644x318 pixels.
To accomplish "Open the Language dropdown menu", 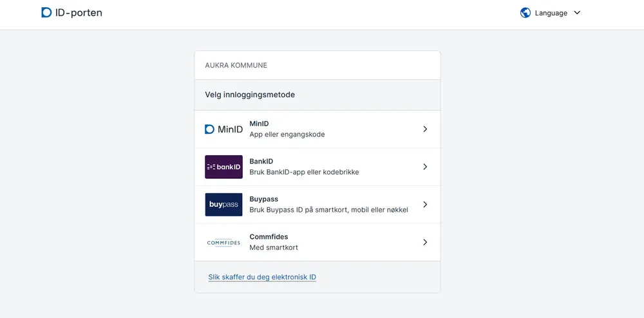I will 551,13.
